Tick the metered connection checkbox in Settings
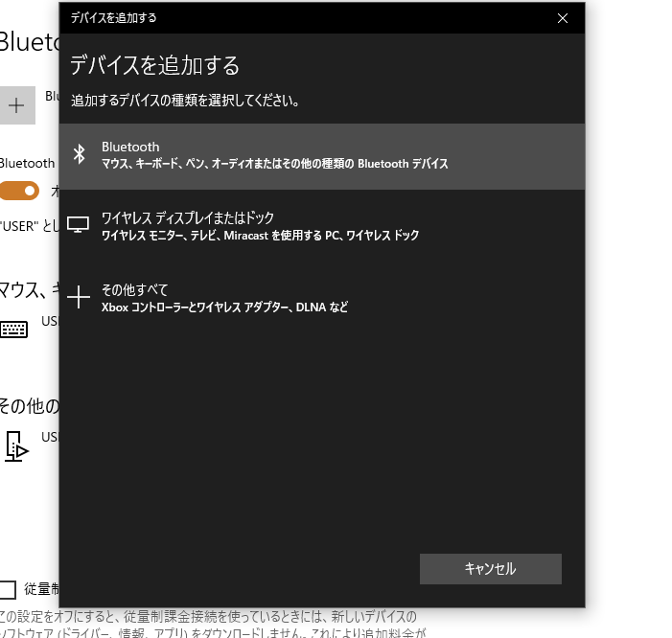 8,589
